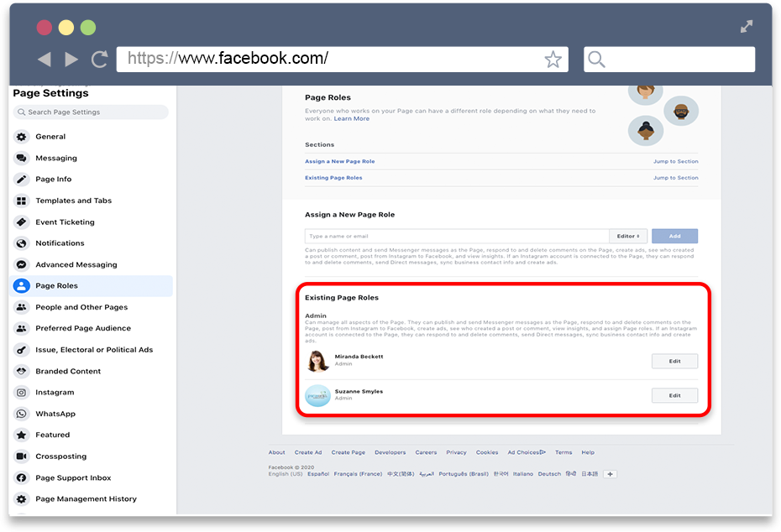Open the Editor role dropdown
Viewport: 781px width, 532px height.
pyautogui.click(x=628, y=236)
